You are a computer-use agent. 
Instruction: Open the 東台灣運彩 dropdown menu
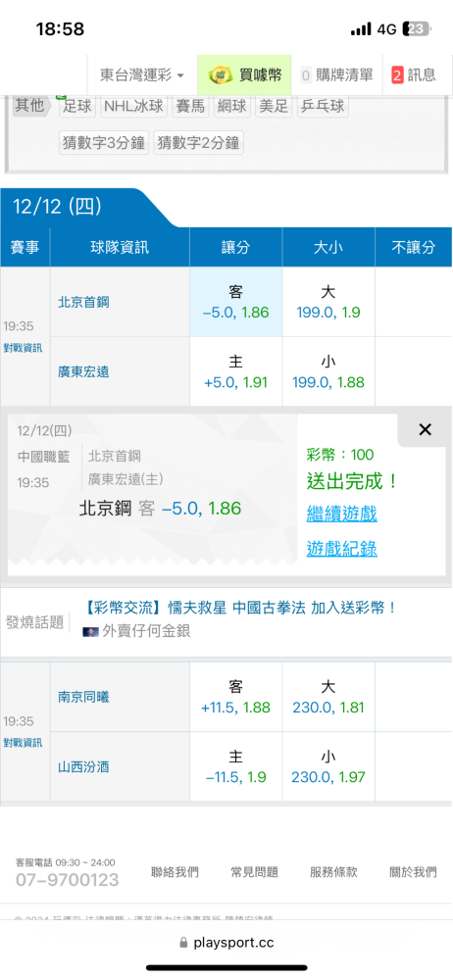coord(142,75)
